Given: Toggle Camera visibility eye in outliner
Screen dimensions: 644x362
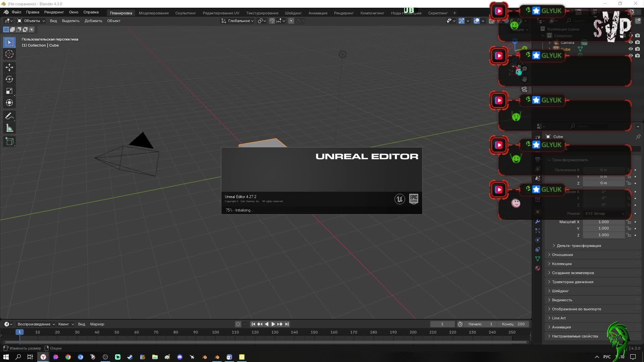Looking at the screenshot, I should pos(631,42).
